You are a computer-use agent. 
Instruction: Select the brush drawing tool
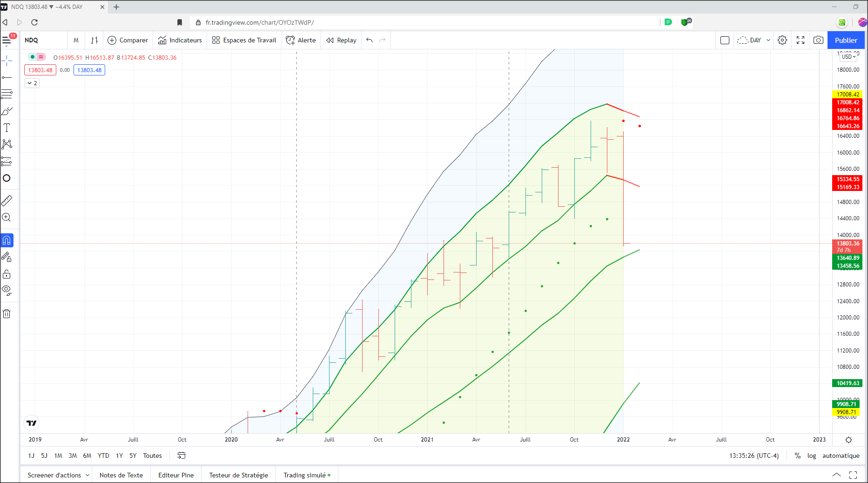coord(7,111)
